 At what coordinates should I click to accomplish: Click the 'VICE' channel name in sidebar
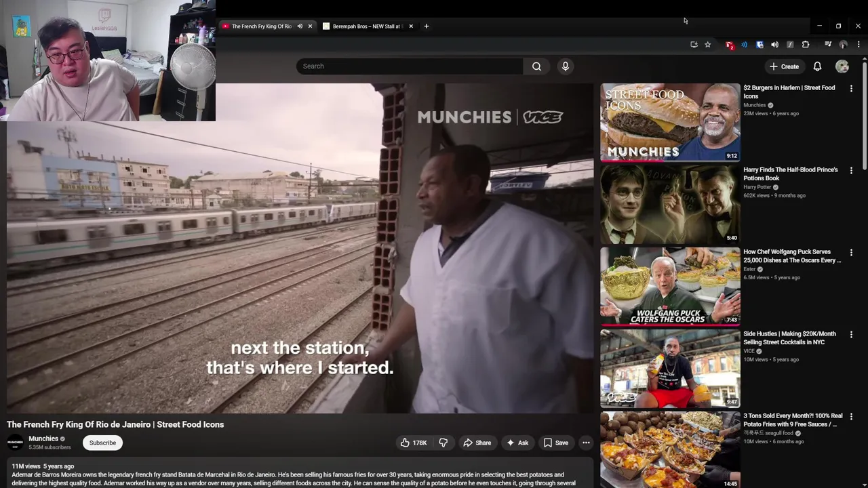point(749,351)
